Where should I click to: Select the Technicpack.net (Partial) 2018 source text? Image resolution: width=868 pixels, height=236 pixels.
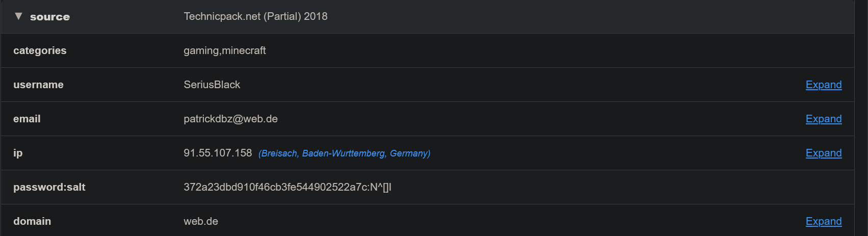(255, 16)
